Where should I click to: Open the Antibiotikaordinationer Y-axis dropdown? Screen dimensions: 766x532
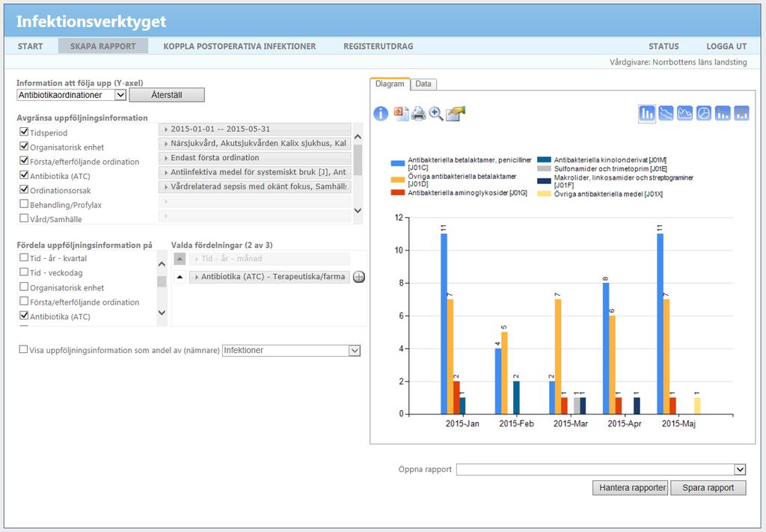point(72,95)
